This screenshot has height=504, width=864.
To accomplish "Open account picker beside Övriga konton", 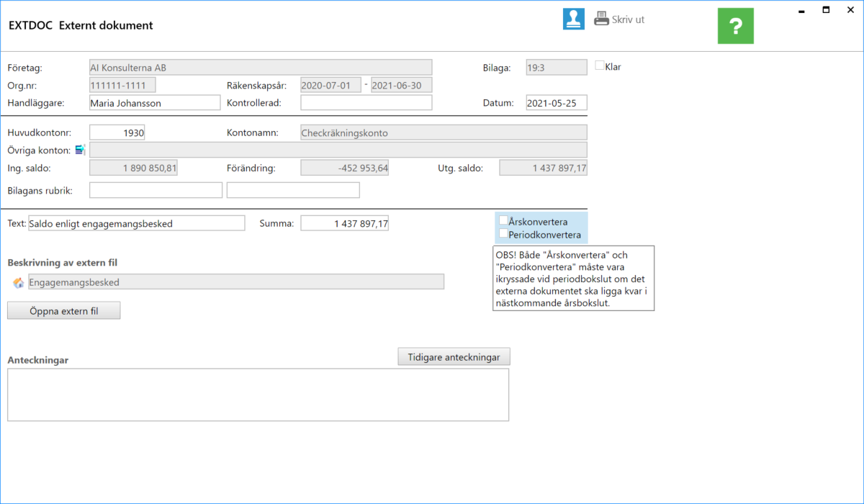I will pos(80,150).
